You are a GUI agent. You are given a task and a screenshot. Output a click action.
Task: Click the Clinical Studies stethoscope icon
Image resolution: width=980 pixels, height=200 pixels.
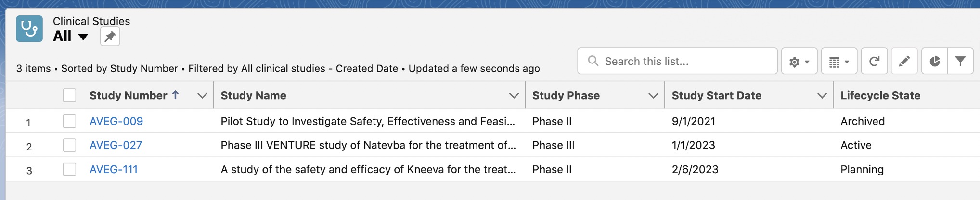click(x=29, y=29)
